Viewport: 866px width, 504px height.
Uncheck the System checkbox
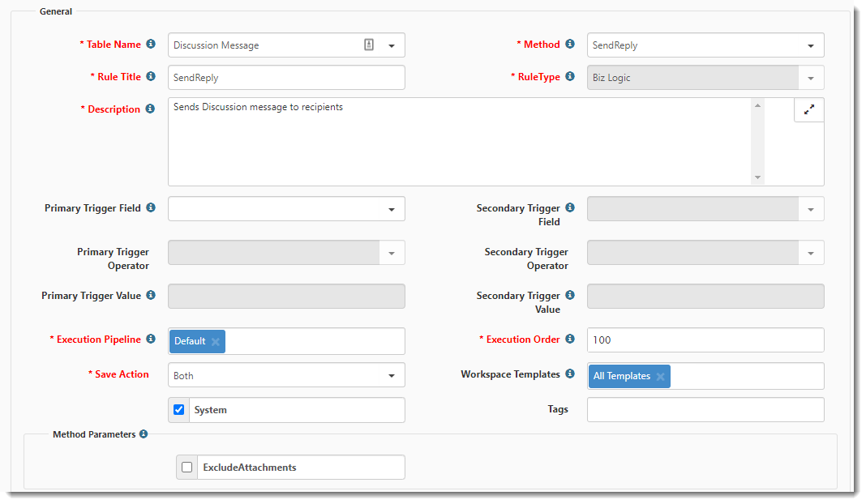(179, 410)
